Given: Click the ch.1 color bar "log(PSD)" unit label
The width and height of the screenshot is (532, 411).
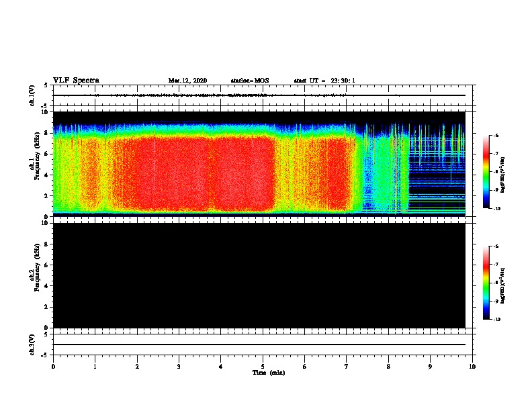Looking at the screenshot, I should (x=502, y=175).
